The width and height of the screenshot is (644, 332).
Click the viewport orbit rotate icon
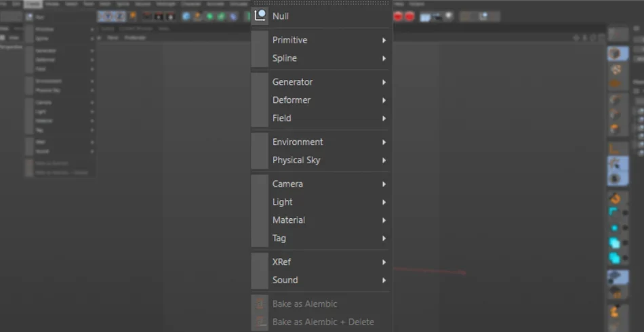[593, 38]
